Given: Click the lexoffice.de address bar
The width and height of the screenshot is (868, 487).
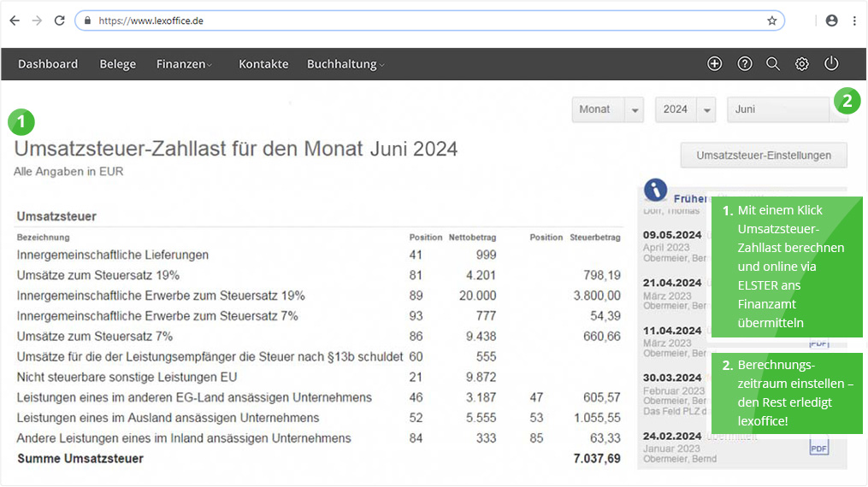Looking at the screenshot, I should click(429, 21).
